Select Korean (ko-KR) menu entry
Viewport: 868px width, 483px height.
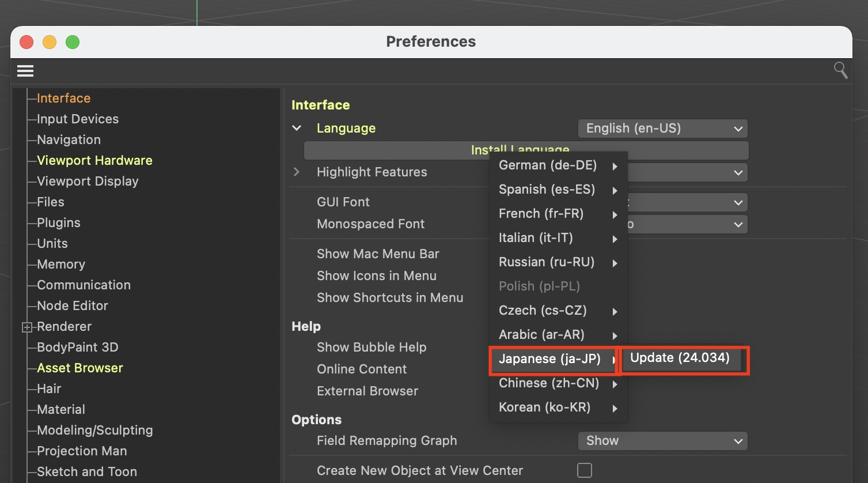coord(544,407)
